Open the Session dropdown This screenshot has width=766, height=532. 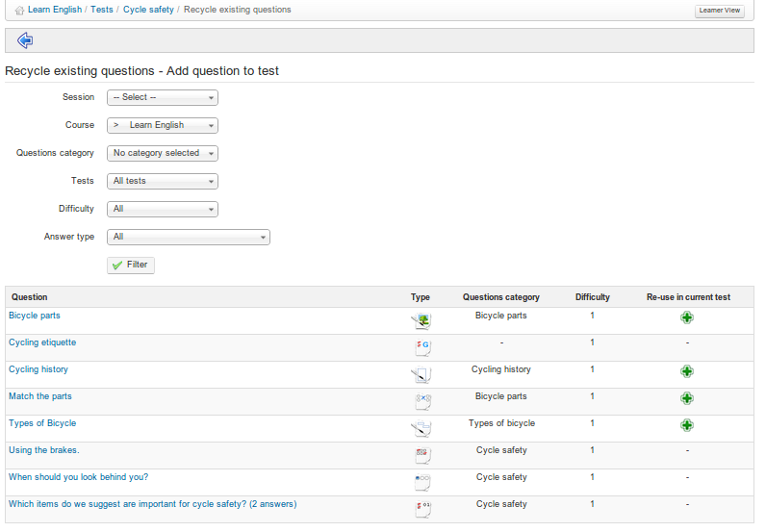click(x=163, y=98)
